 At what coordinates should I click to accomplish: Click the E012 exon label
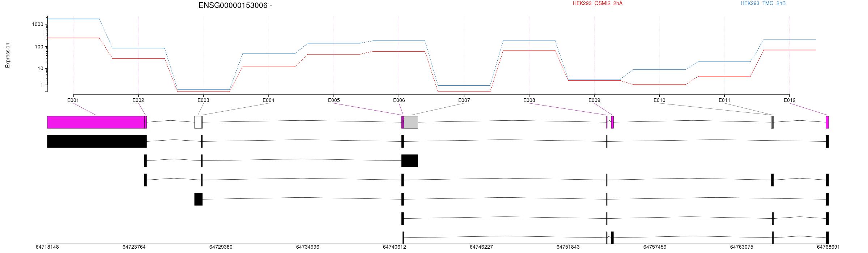[x=790, y=100]
